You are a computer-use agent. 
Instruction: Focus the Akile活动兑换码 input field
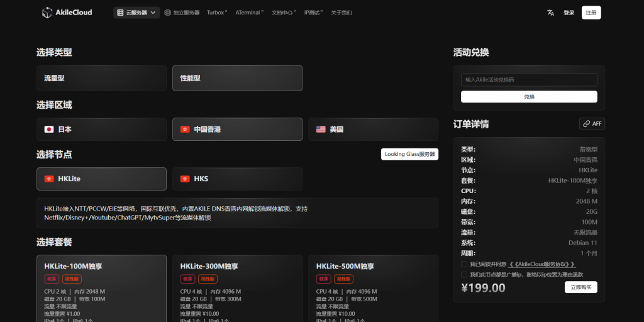529,80
